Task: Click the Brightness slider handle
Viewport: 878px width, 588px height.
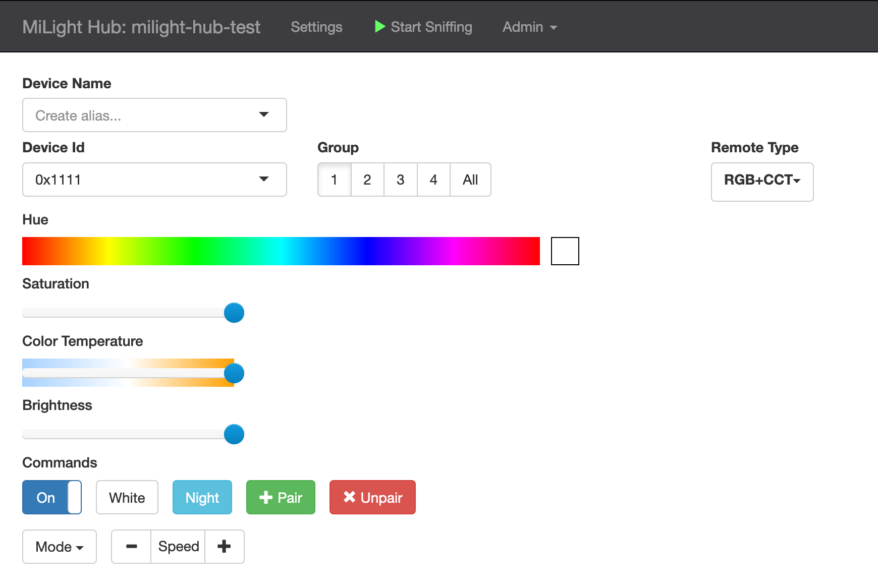Action: pyautogui.click(x=234, y=434)
